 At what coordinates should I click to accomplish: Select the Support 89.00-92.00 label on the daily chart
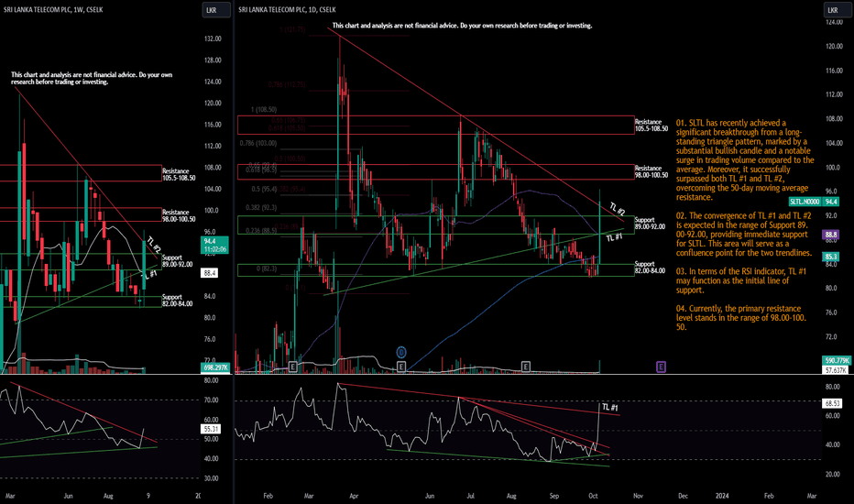click(x=650, y=223)
